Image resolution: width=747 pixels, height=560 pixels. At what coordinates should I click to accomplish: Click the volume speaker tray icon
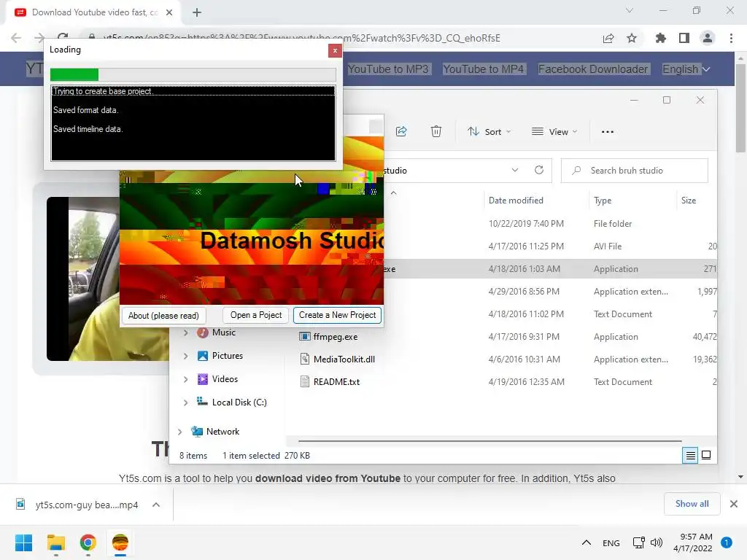657,542
